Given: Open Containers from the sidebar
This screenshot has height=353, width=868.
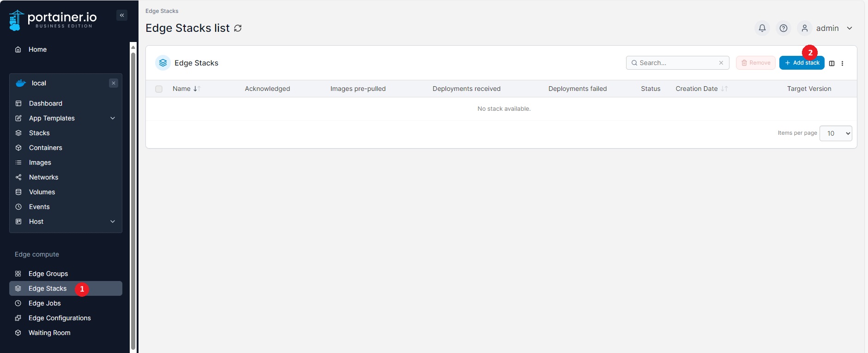Looking at the screenshot, I should 45,148.
